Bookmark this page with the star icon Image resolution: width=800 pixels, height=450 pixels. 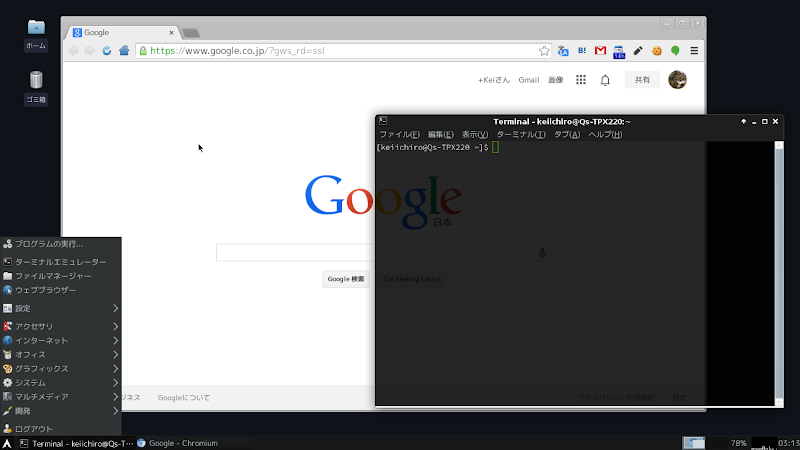pyautogui.click(x=544, y=51)
